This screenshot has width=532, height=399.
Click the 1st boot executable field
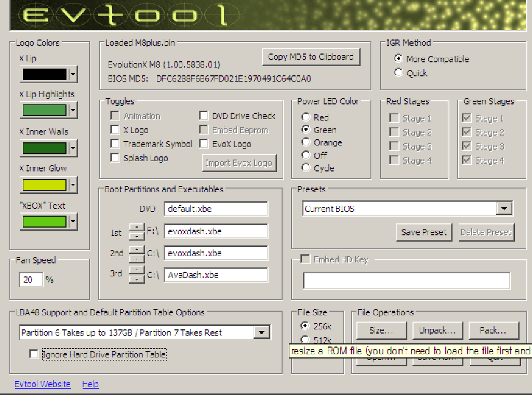click(x=216, y=231)
